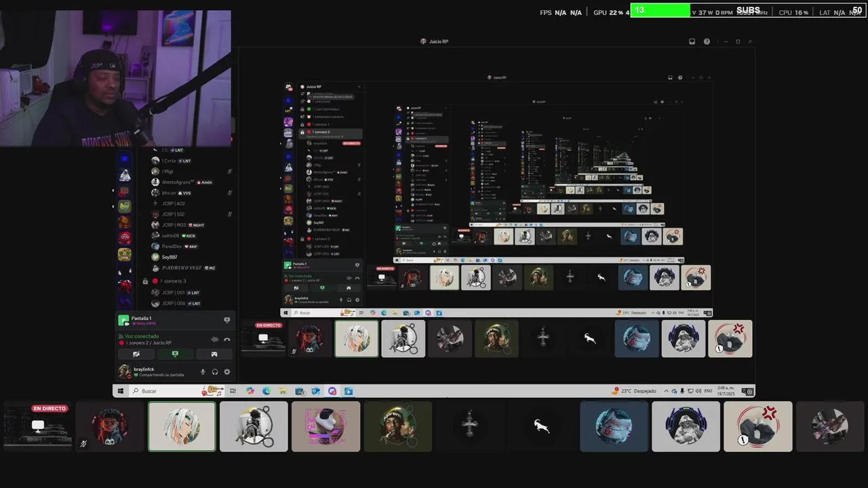Click the Pantalla 1 green screen icon
This screenshot has width=868, height=488.
point(123,320)
